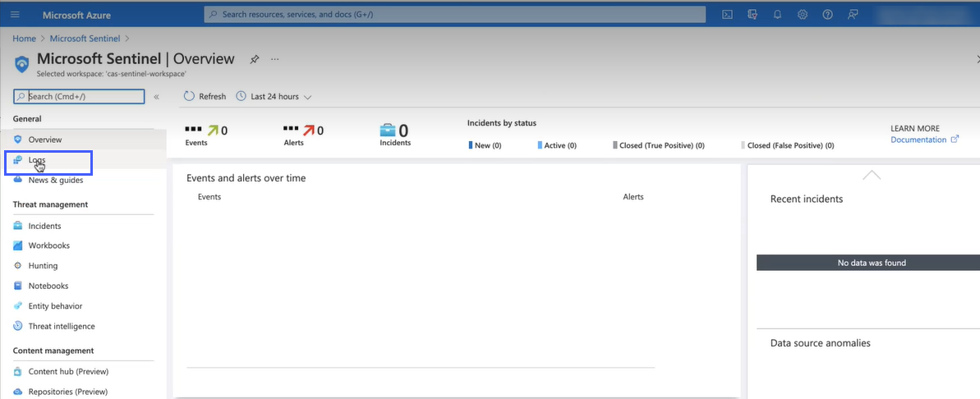Click the Content hub bag icon
This screenshot has height=399, width=980.
pos(17,372)
